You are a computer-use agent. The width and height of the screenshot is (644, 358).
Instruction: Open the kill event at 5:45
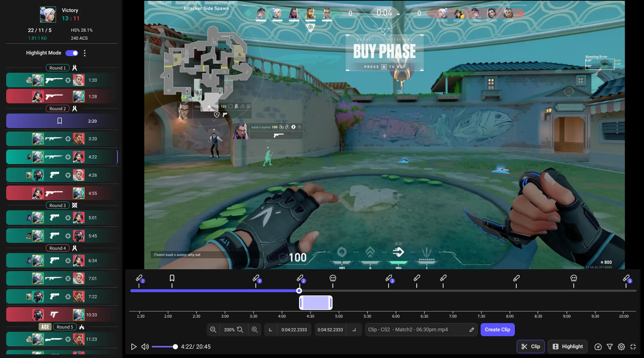62,236
